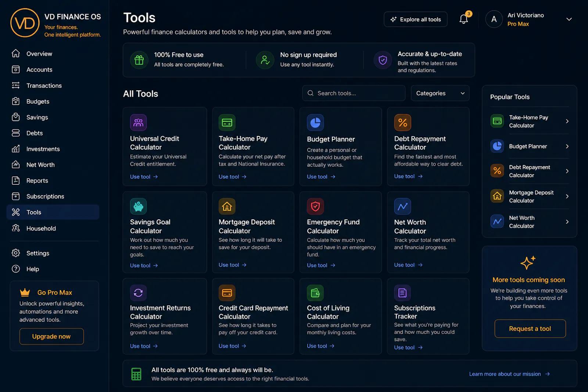This screenshot has width=588, height=392.
Task: Click the Request a tool button
Action: coord(530,328)
